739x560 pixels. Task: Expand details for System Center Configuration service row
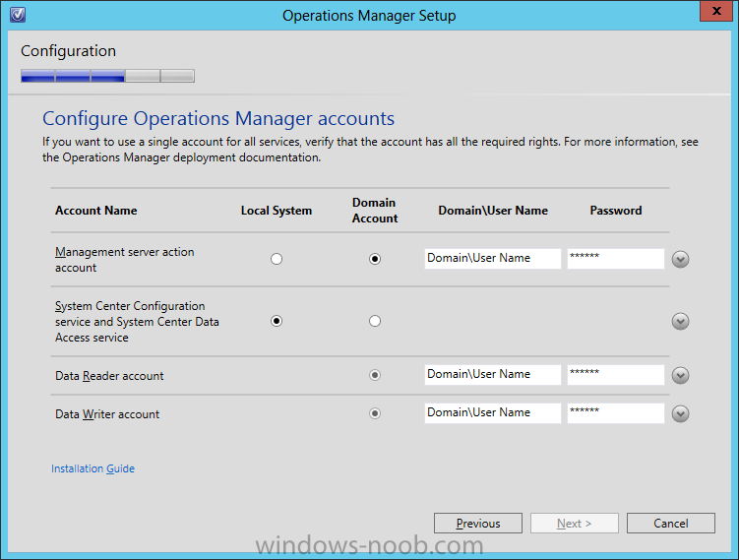point(680,322)
